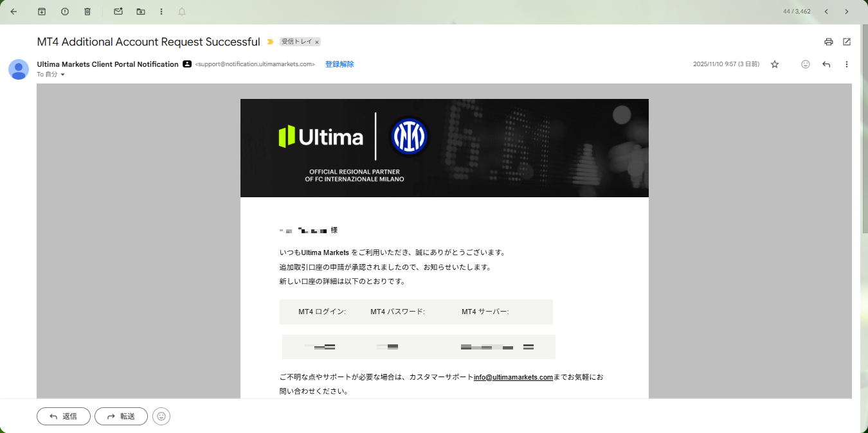
Task: Click the subject MT4 Additional Account Request Successful
Action: [x=149, y=42]
